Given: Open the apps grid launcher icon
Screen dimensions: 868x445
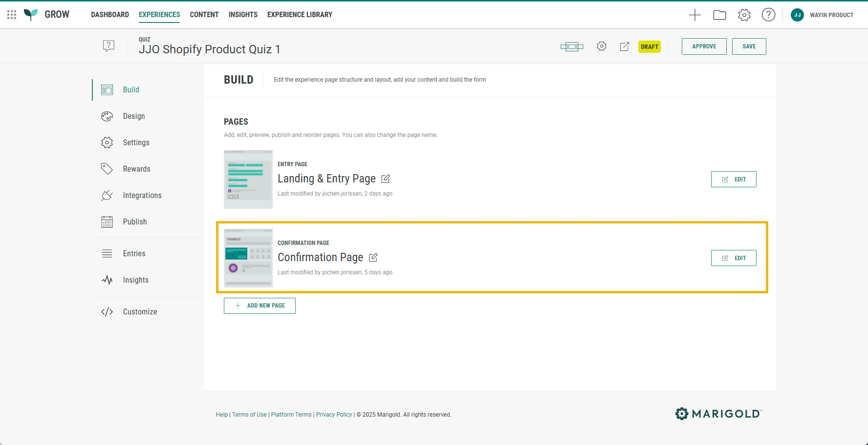Looking at the screenshot, I should (x=12, y=15).
